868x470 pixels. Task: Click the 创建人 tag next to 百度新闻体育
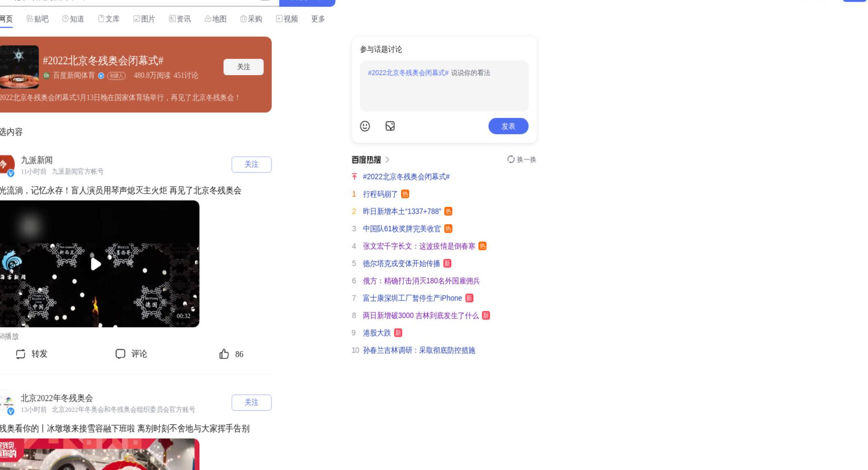tap(116, 75)
